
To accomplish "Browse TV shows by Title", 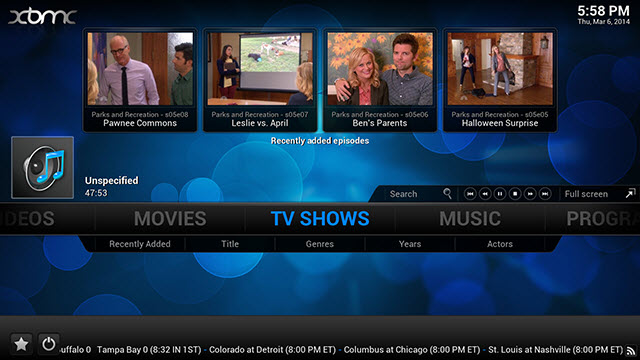I will click(x=230, y=244).
